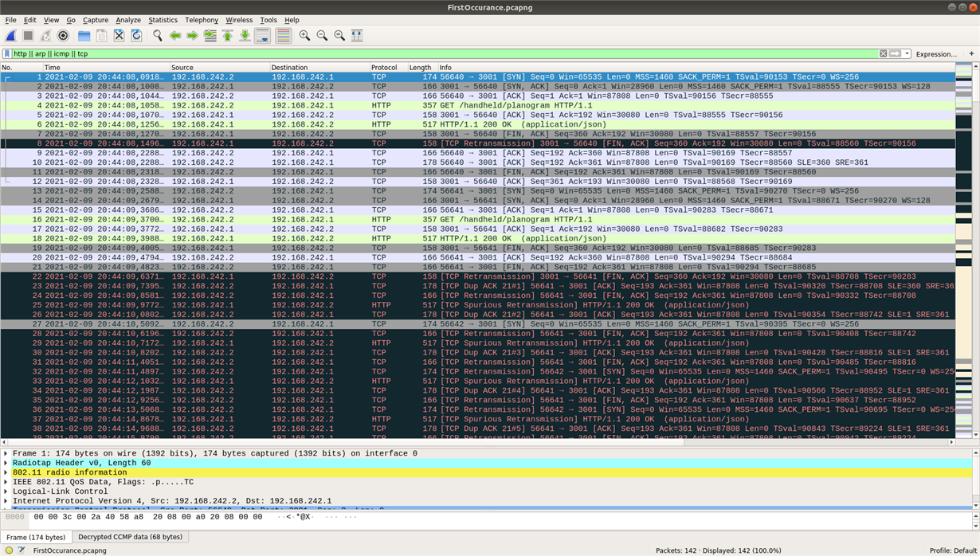Go back in packet history
The height and width of the screenshot is (556, 980).
[174, 36]
